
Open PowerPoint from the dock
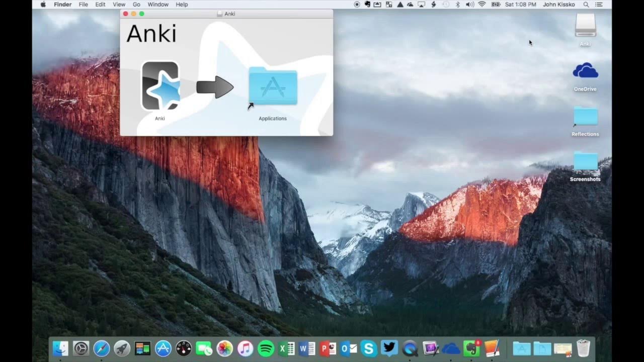tap(328, 348)
